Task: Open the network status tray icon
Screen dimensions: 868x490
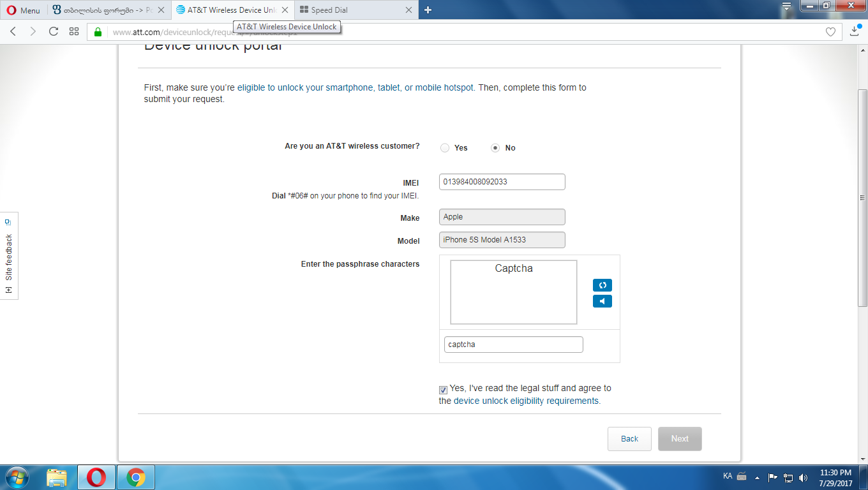Action: pyautogui.click(x=788, y=477)
